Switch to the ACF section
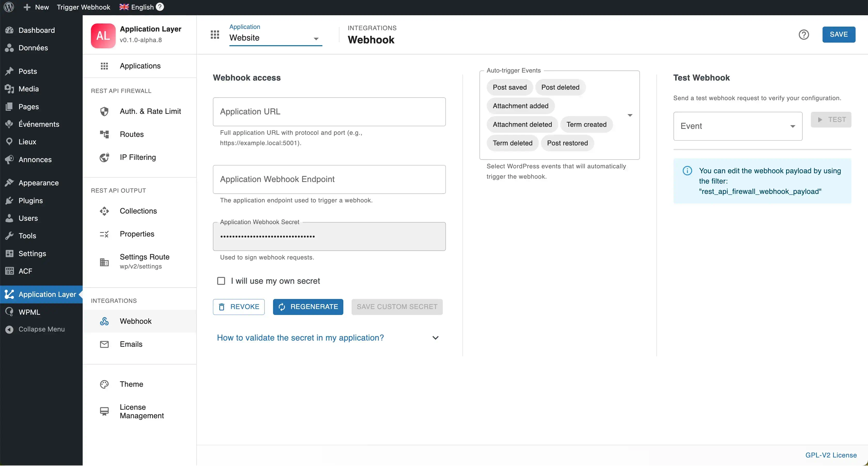The width and height of the screenshot is (868, 466). click(x=25, y=271)
